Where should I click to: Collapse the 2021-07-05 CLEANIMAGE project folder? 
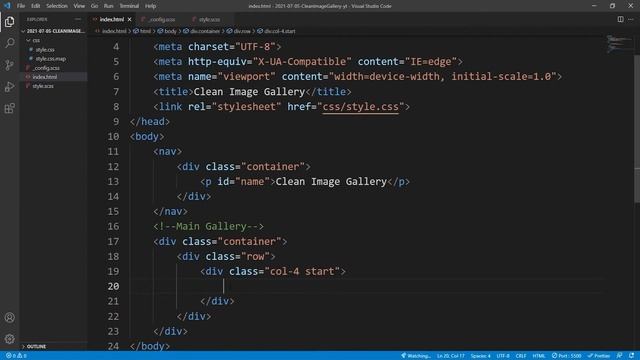point(53,31)
